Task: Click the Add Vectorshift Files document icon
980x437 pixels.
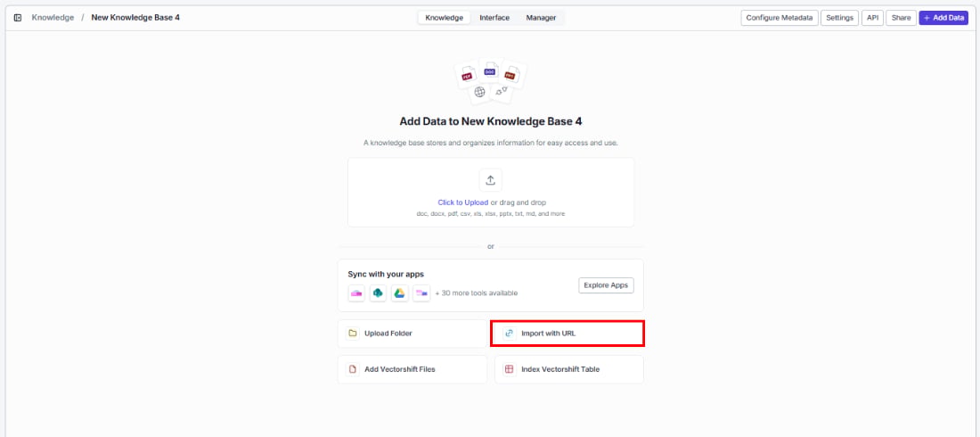Action: (x=353, y=369)
